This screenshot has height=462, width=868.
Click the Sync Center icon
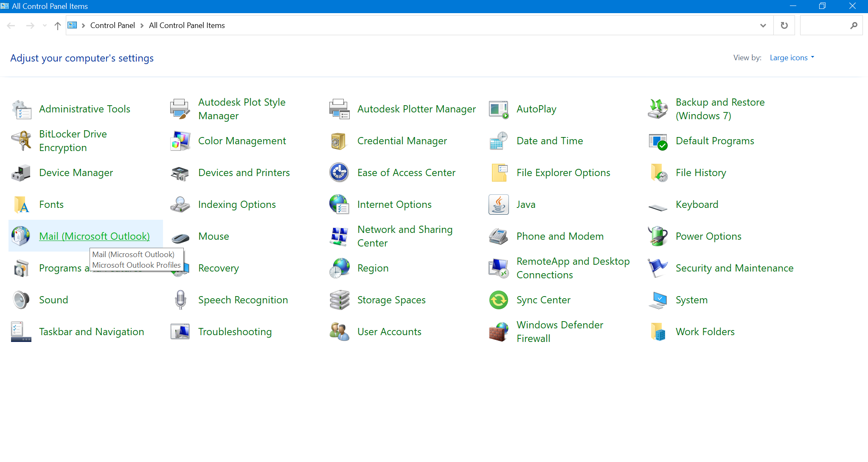click(x=499, y=300)
